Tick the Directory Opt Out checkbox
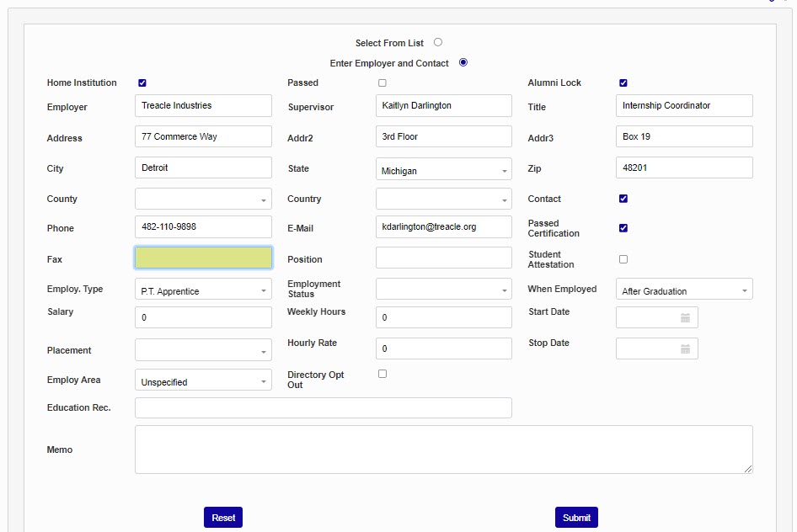This screenshot has height=532, width=797. point(382,374)
